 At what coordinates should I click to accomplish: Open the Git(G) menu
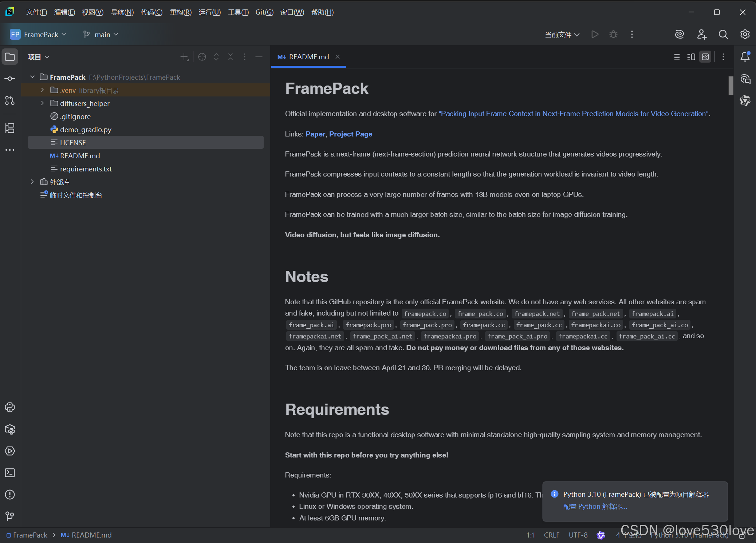pos(264,12)
